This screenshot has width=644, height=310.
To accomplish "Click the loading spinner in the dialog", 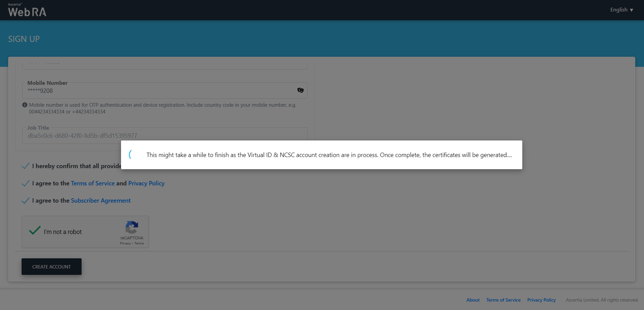I will click(x=130, y=155).
